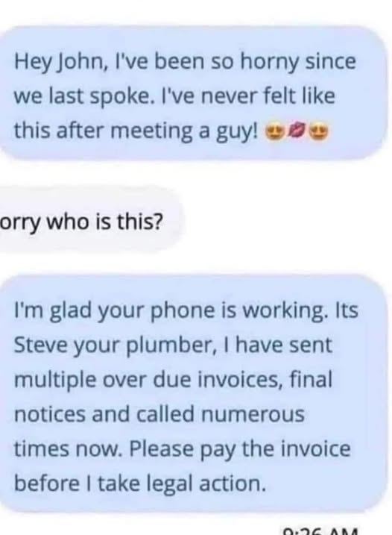392x535 pixels.
Task: Click the timestamp ending in AM
Action: pyautogui.click(x=320, y=531)
